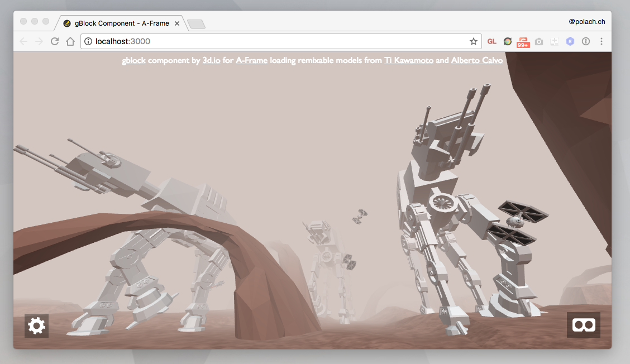630x364 pixels.
Task: Select the gBlock Component - A-Frame tab
Action: click(121, 23)
